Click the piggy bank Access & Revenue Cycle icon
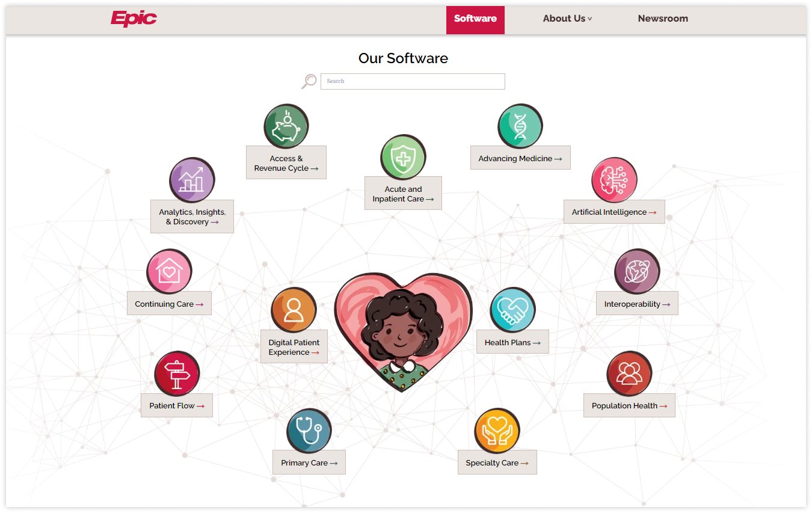This screenshot has height=513, width=812. click(x=286, y=126)
